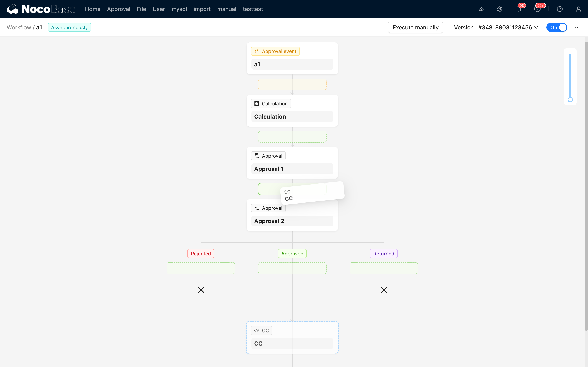This screenshot has height=367, width=588.
Task: Open the settings gear icon
Action: [x=500, y=9]
